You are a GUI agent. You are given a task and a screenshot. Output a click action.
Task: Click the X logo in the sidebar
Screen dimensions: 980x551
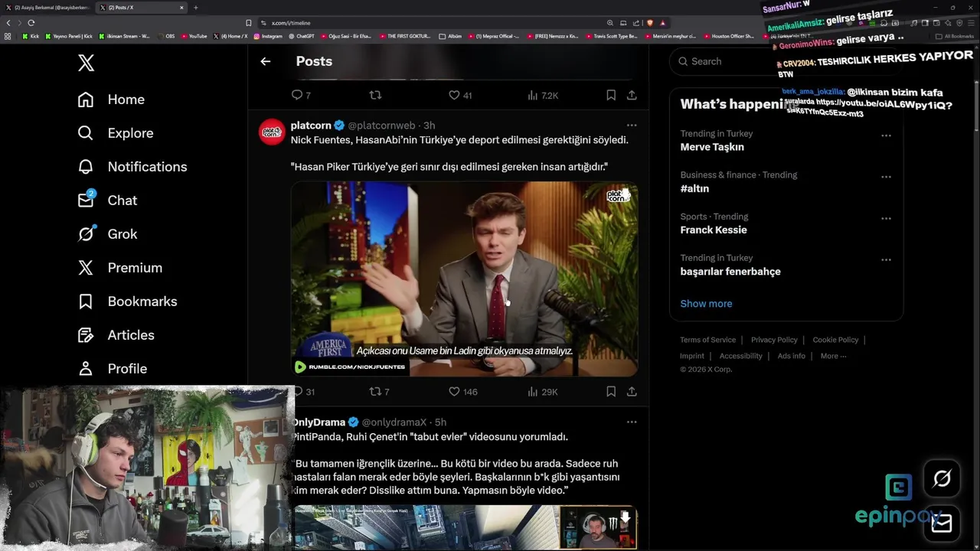[86, 63]
